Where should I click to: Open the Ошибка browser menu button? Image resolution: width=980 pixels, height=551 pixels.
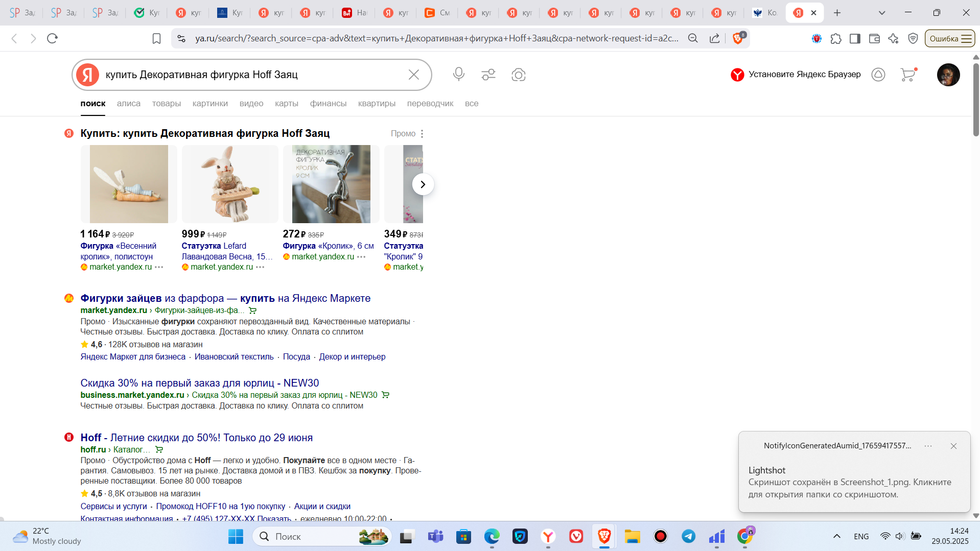click(x=950, y=38)
